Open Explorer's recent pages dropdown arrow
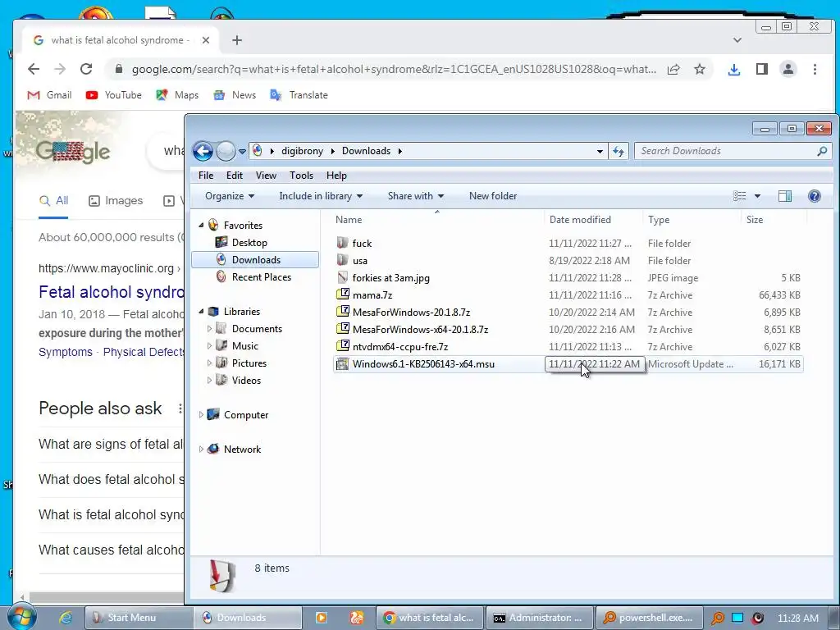Image resolution: width=840 pixels, height=630 pixels. coord(242,152)
